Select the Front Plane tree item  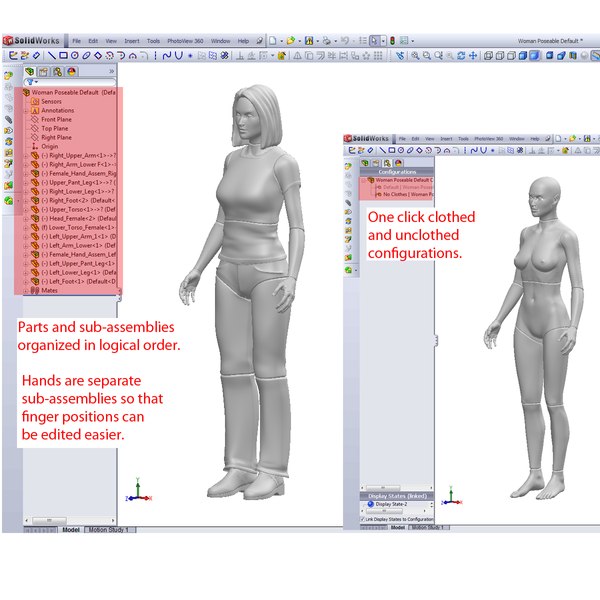point(52,119)
